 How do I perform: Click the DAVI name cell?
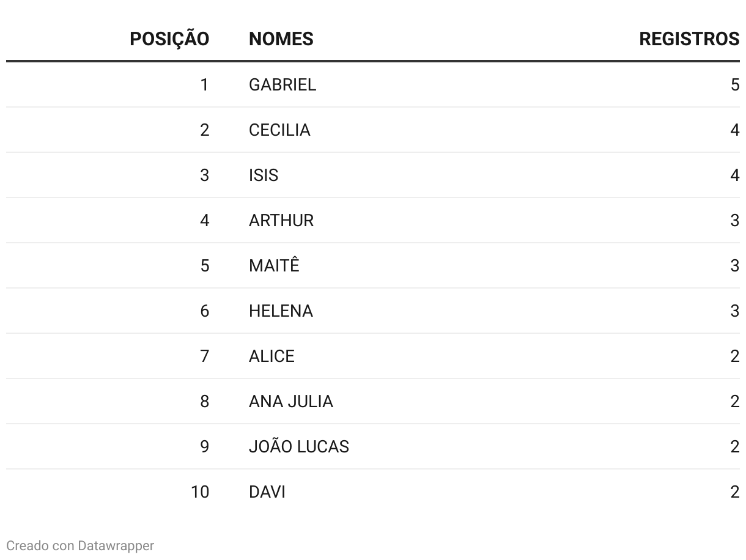(x=267, y=492)
